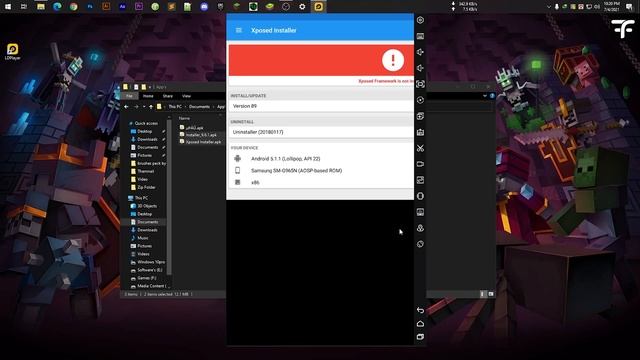Screen dimensions: 640x360
Task: Expand Explorer ribbon chevron
Action: (x=484, y=96)
